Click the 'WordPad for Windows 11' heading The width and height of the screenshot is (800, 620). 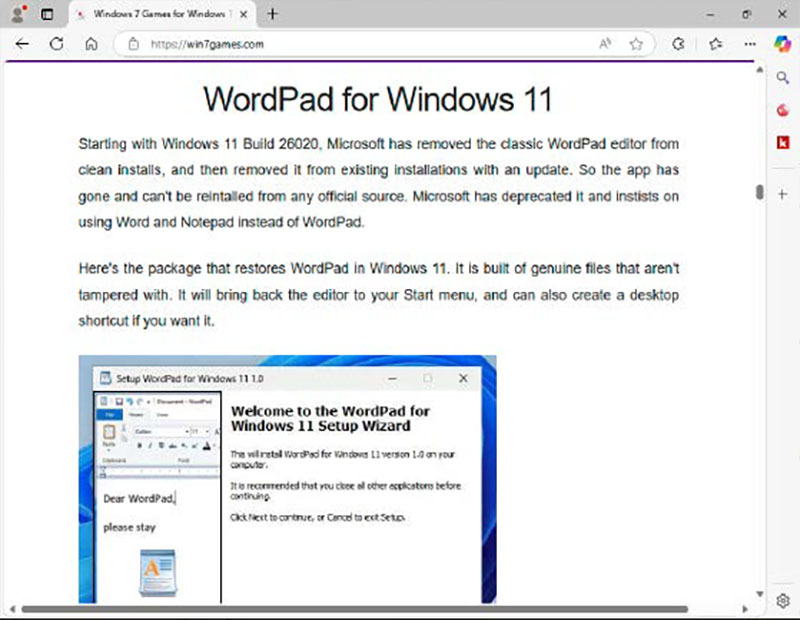378,99
